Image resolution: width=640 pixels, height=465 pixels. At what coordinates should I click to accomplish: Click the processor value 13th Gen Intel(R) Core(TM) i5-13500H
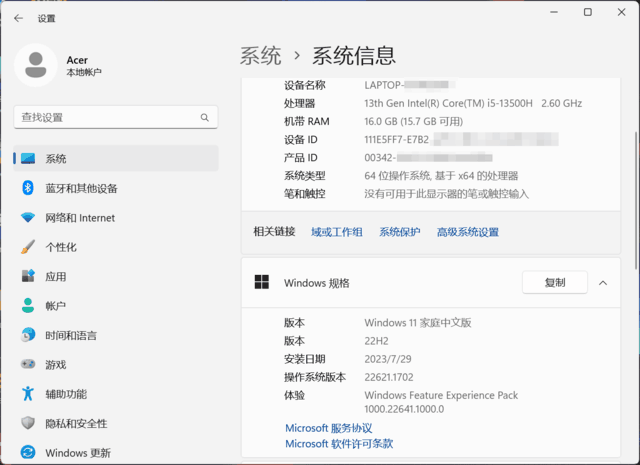[x=449, y=103]
